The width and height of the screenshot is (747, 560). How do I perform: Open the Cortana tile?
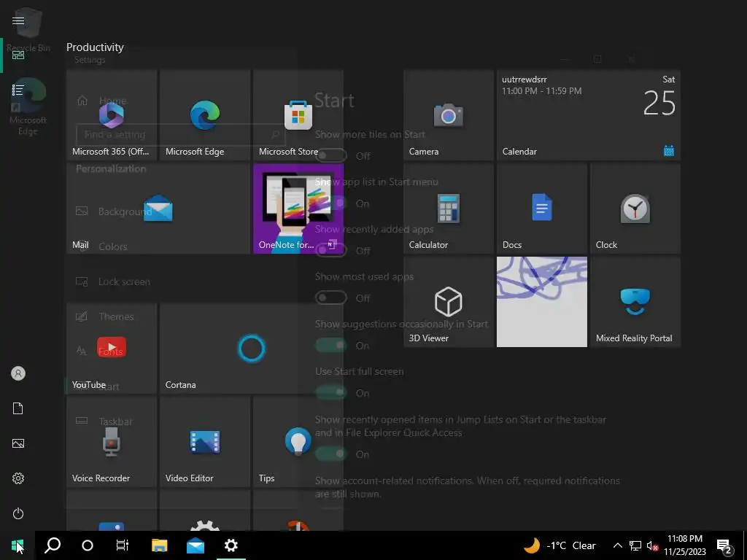252,348
